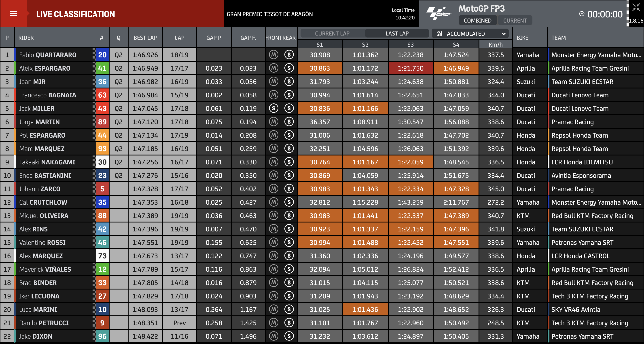Screen dimensions: 644x344
Task: Click the TEAM column header
Action: [558, 38]
